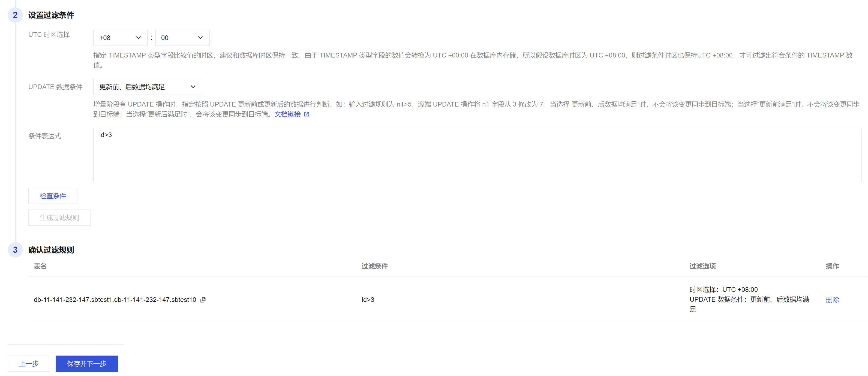
Task: Focus the 条件表达式 text area
Action: (477, 155)
